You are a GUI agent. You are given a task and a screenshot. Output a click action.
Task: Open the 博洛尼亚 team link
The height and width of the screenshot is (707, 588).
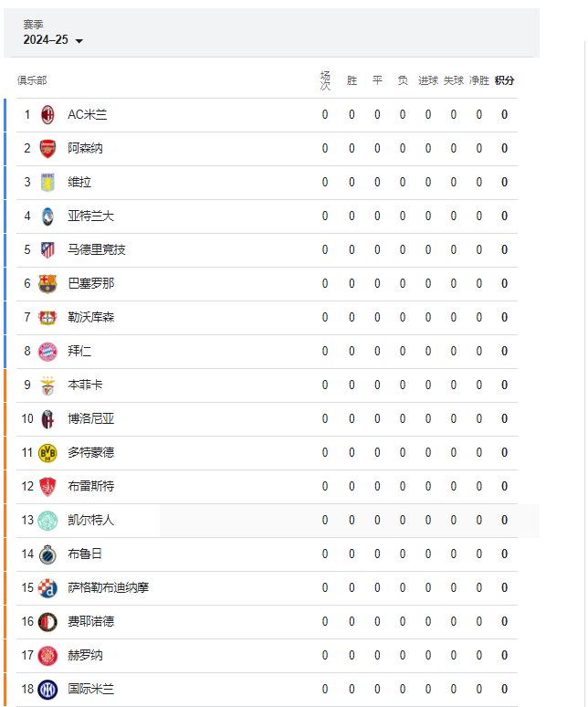click(x=91, y=418)
